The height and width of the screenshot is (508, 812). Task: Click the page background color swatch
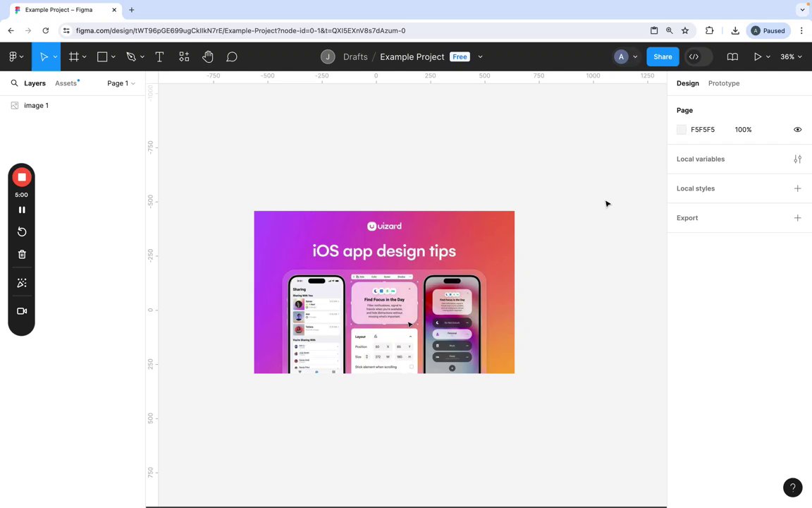tap(681, 130)
